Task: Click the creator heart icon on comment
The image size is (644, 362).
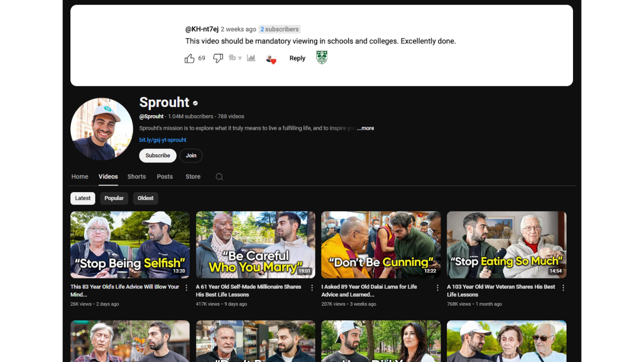Action: [x=271, y=59]
